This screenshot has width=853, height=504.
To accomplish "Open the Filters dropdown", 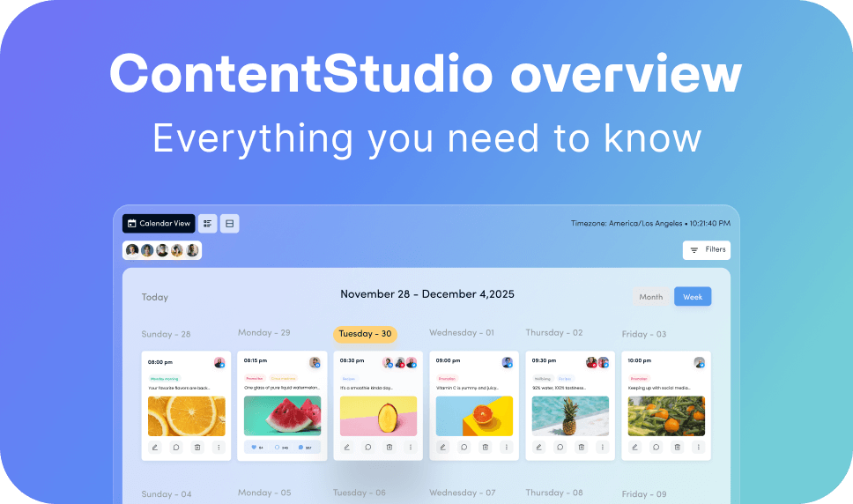I will pos(707,250).
